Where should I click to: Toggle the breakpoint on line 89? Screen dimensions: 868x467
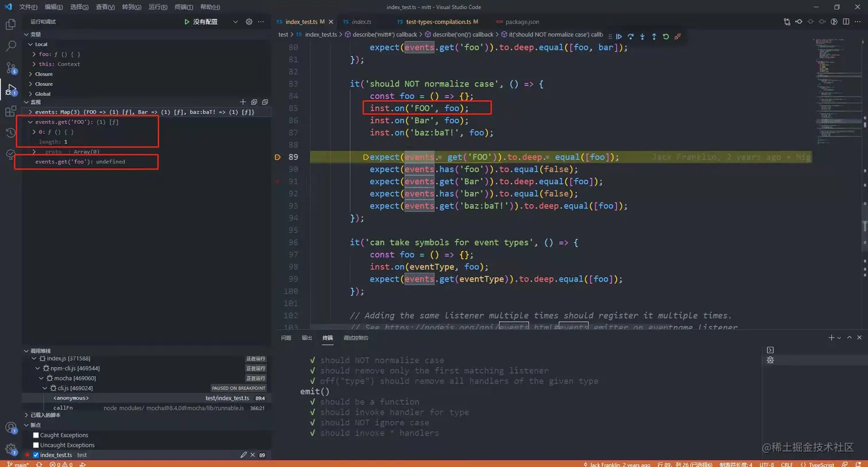tap(278, 157)
